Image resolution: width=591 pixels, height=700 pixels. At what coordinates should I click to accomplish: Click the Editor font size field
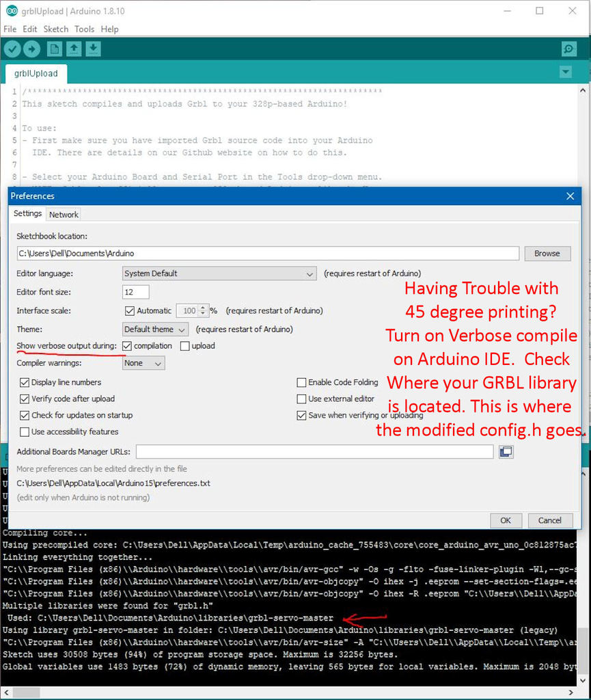(136, 292)
